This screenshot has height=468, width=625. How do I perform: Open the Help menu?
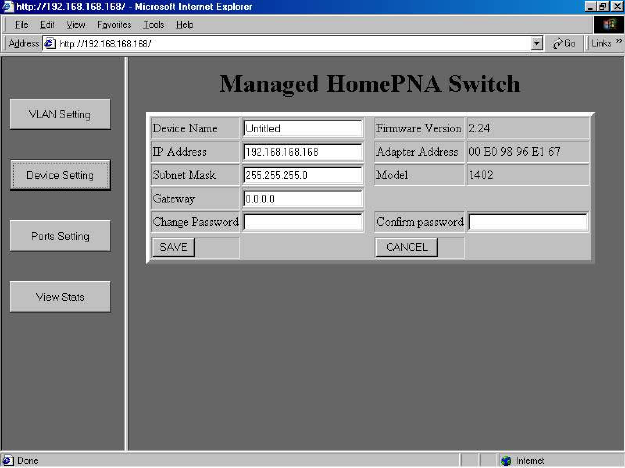pyautogui.click(x=184, y=24)
